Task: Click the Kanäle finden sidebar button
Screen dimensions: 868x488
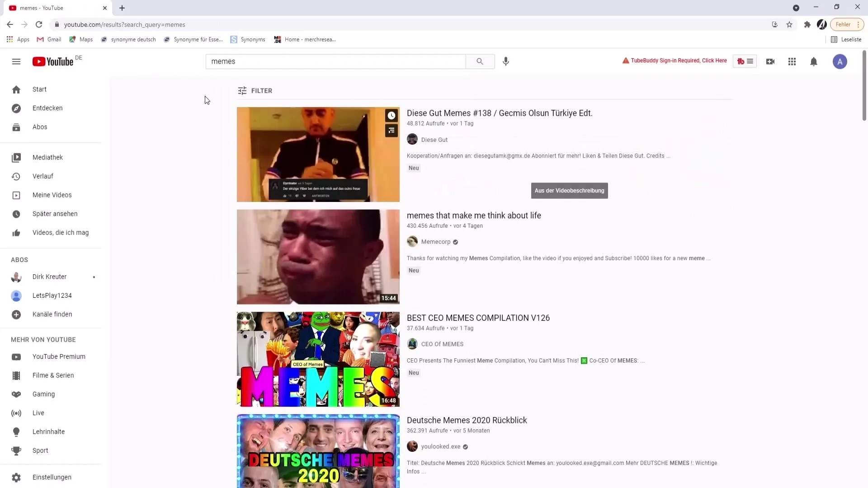Action: [52, 314]
